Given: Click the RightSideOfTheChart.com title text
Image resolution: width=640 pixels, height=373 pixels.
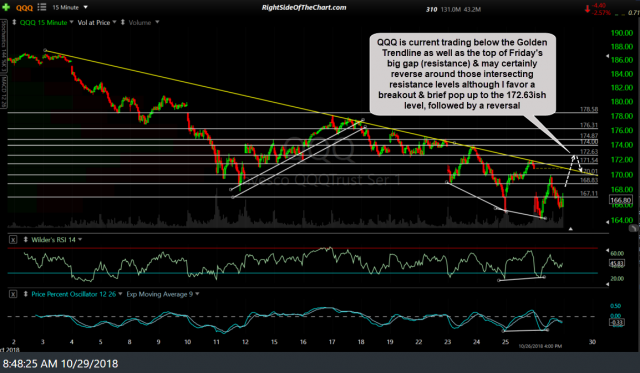Looking at the screenshot, I should 304,7.
